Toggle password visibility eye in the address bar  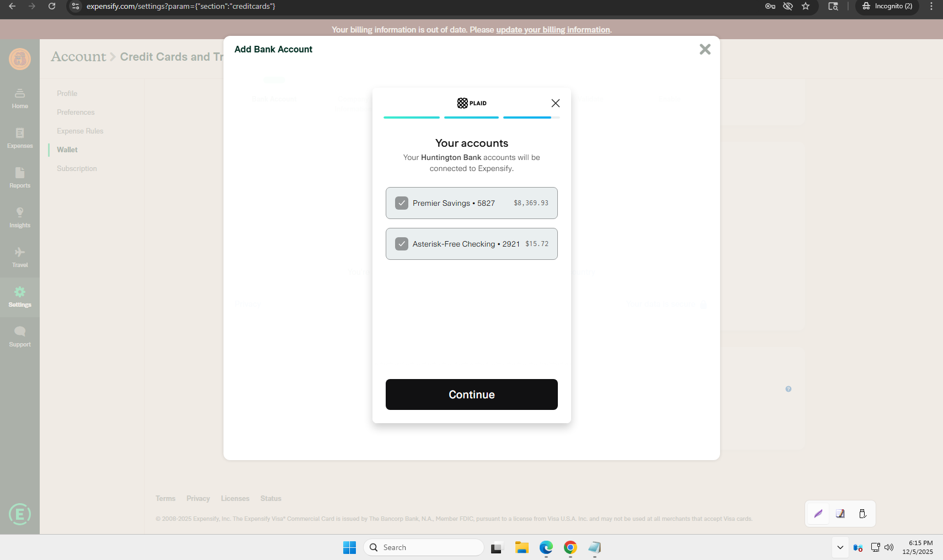788,7
